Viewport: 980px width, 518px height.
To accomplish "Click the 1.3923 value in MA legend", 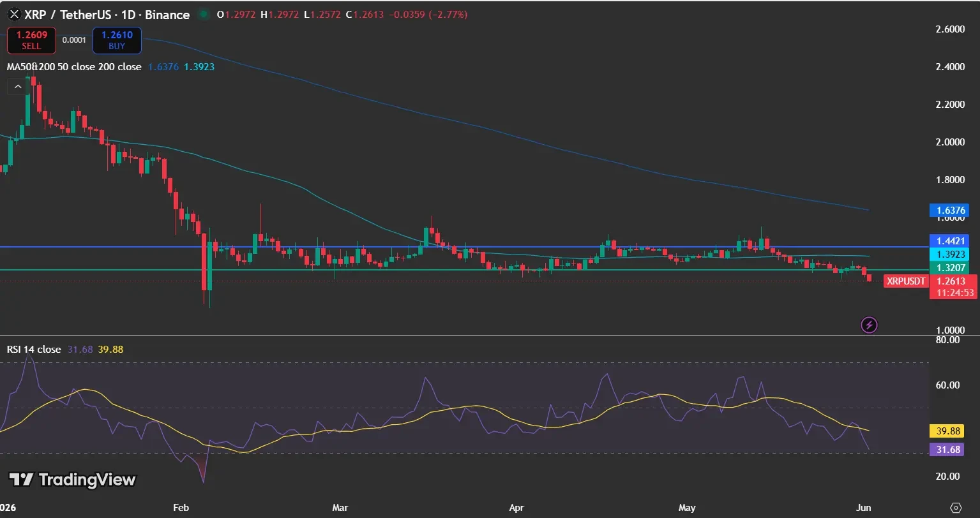I will tap(199, 66).
